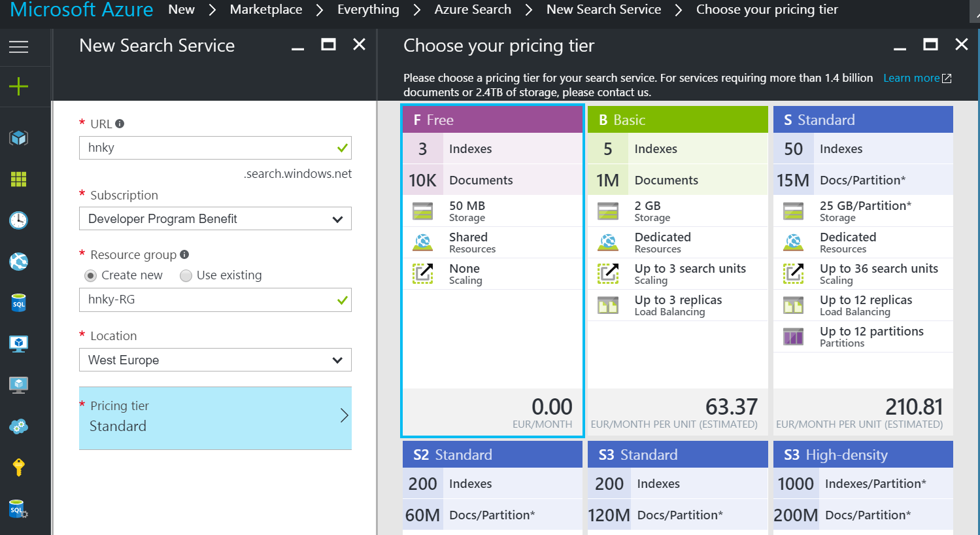The height and width of the screenshot is (535, 980).
Task: Click the 1M Documents row in Basic tier
Action: (x=678, y=180)
